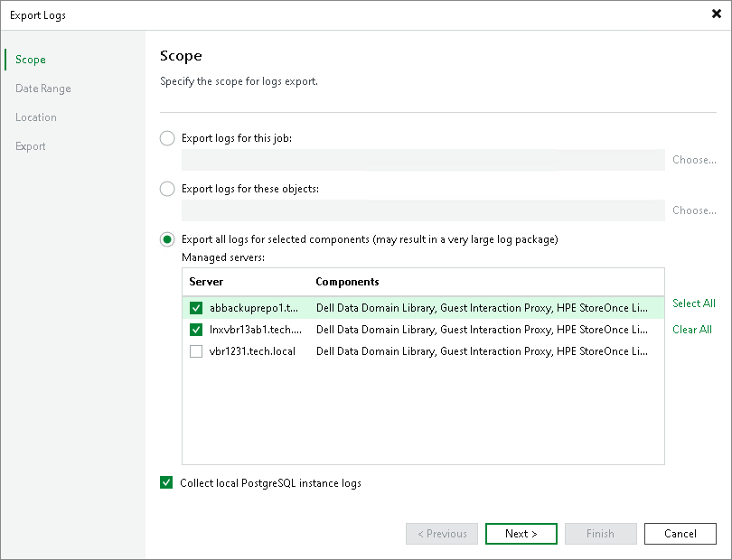Click Choose next to objects field
The image size is (732, 560).
(x=694, y=210)
